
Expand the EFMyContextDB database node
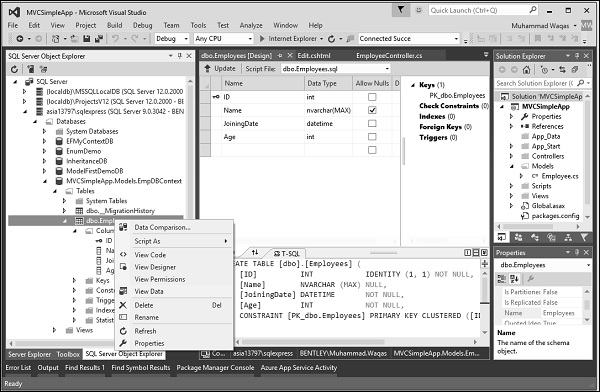click(x=44, y=141)
